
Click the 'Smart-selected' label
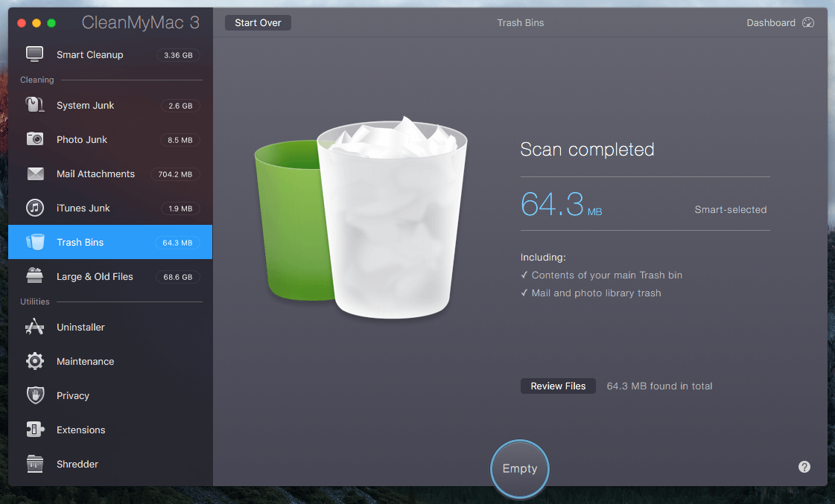[730, 210]
